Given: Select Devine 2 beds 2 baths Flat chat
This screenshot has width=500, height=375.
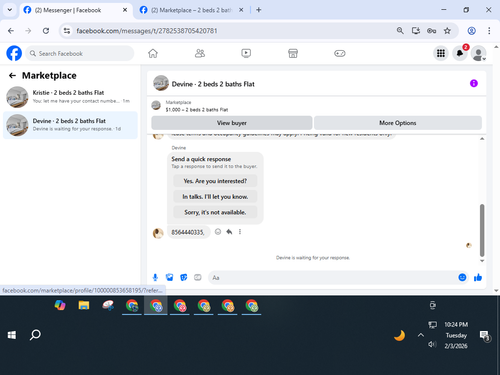Looking at the screenshot, I should (70, 125).
